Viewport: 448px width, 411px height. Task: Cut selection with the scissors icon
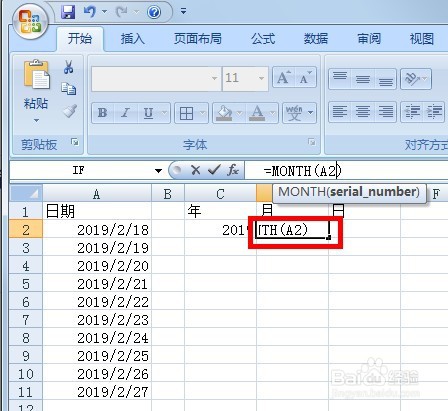pyautogui.click(x=69, y=67)
